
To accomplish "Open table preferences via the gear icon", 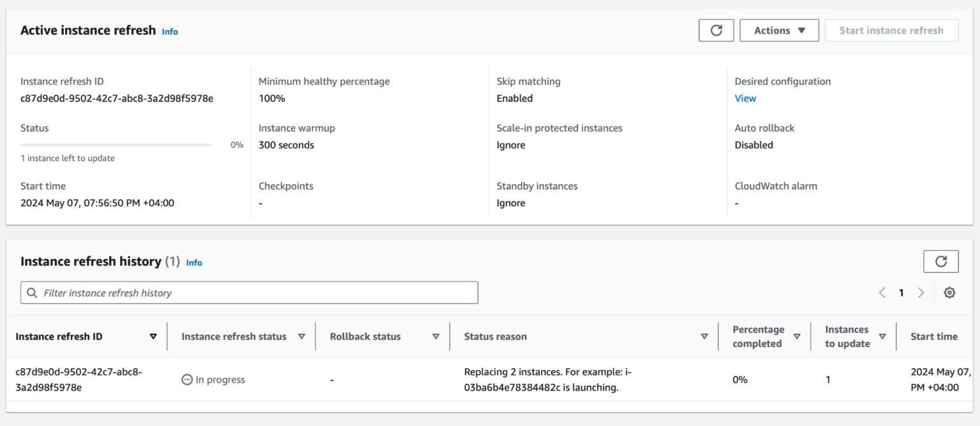I will click(949, 292).
